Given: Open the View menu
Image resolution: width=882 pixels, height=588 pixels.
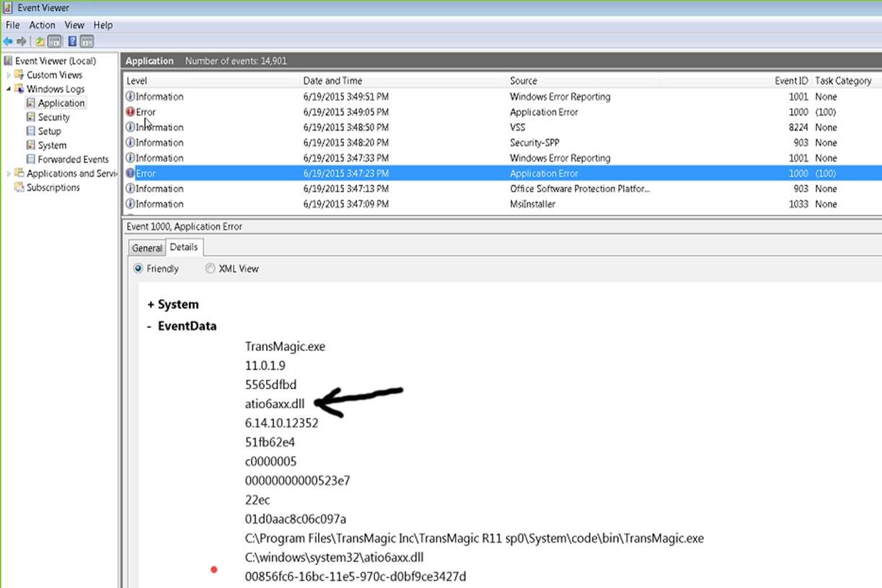Looking at the screenshot, I should [x=74, y=24].
